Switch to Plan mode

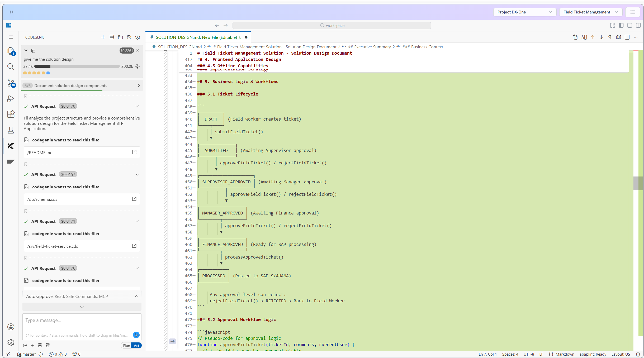pos(126,346)
